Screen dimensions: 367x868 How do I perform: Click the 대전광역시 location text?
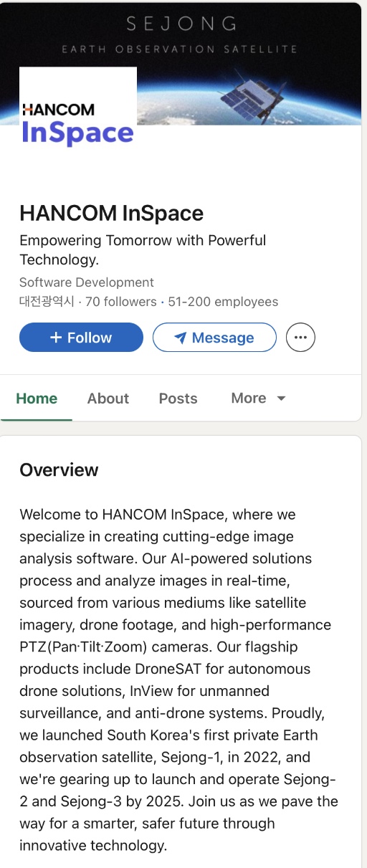(47, 302)
